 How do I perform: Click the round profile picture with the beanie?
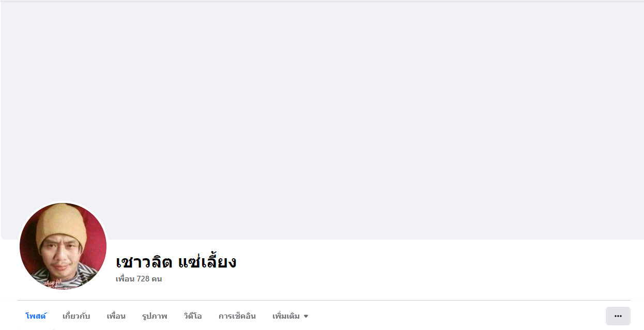point(63,246)
